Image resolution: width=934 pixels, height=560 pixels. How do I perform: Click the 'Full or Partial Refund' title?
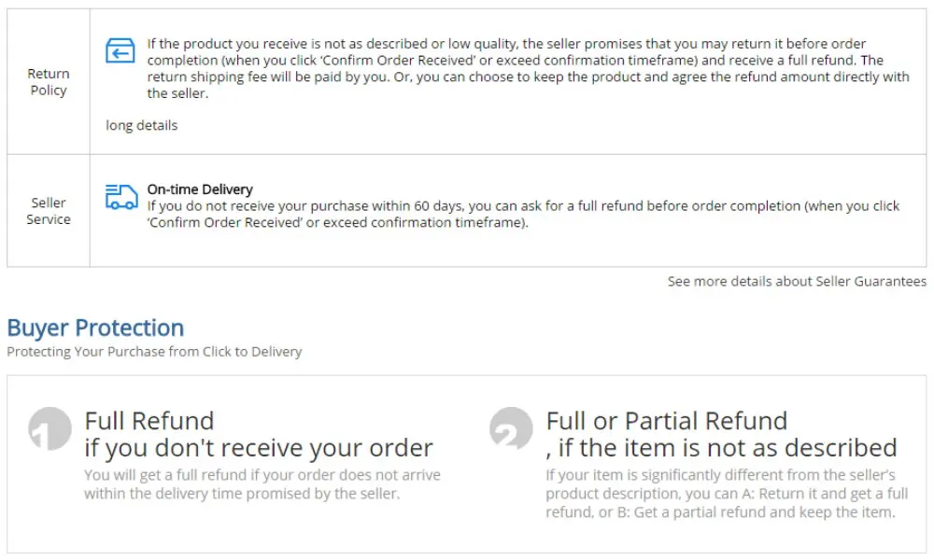667,421
